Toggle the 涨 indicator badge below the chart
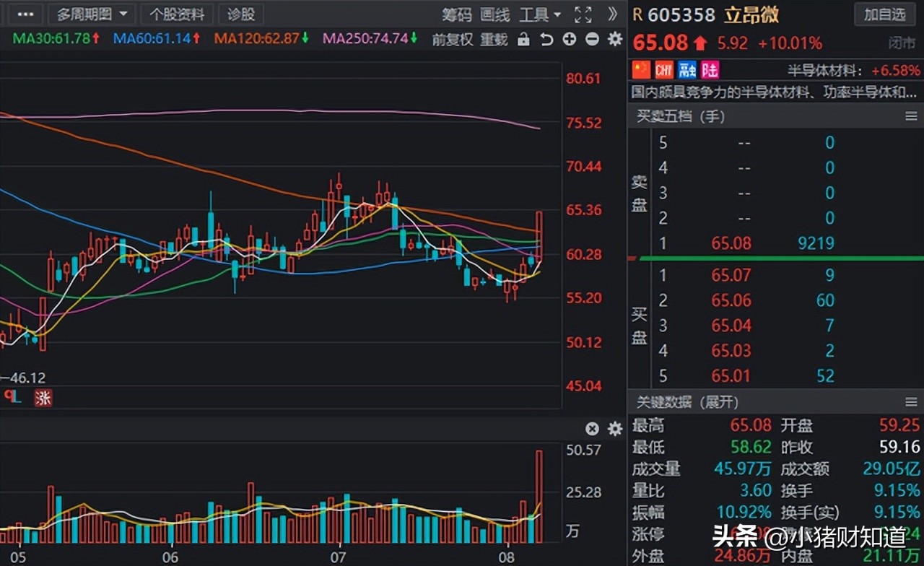Viewport: 924px width, 566px height. pos(43,398)
